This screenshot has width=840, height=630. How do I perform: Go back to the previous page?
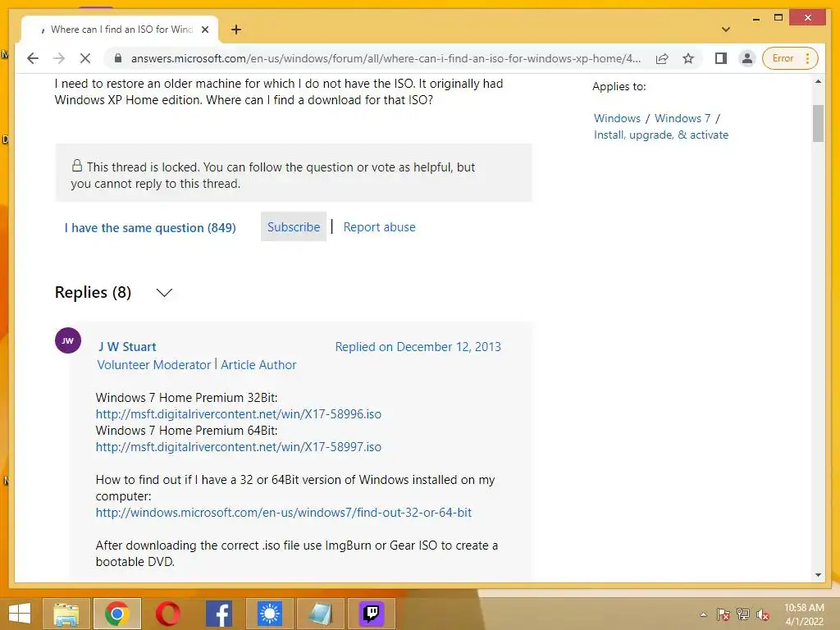point(33,58)
